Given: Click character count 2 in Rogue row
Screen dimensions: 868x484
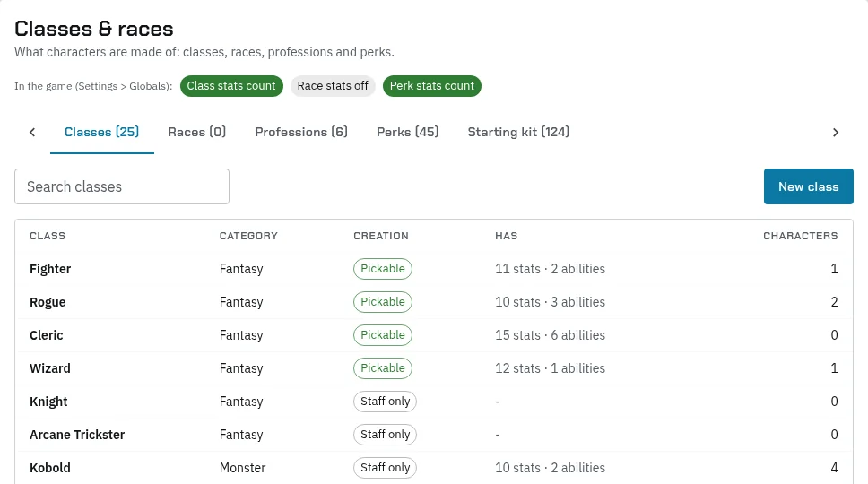Looking at the screenshot, I should (834, 302).
